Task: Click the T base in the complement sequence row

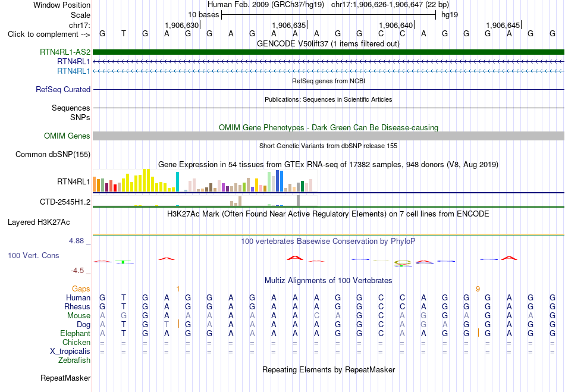Action: point(124,33)
